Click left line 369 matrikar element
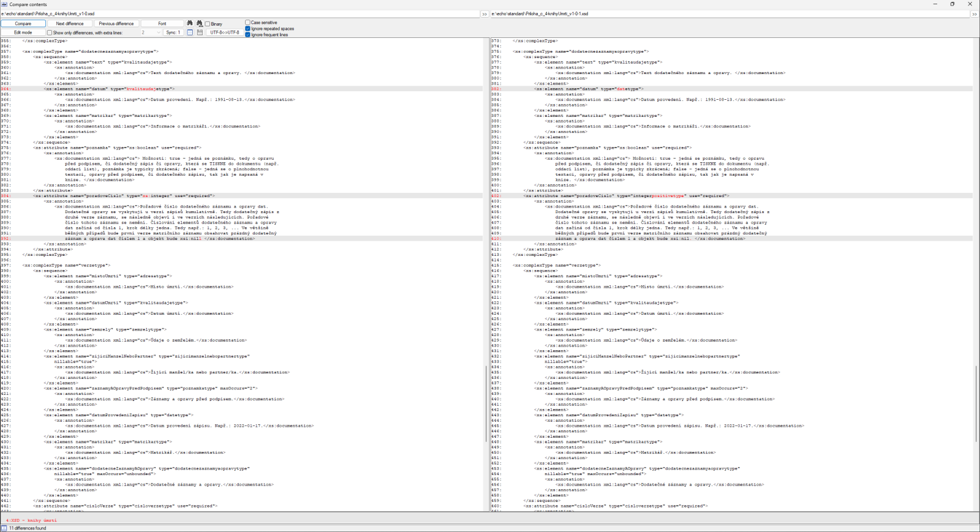This screenshot has width=980, height=532. point(108,116)
